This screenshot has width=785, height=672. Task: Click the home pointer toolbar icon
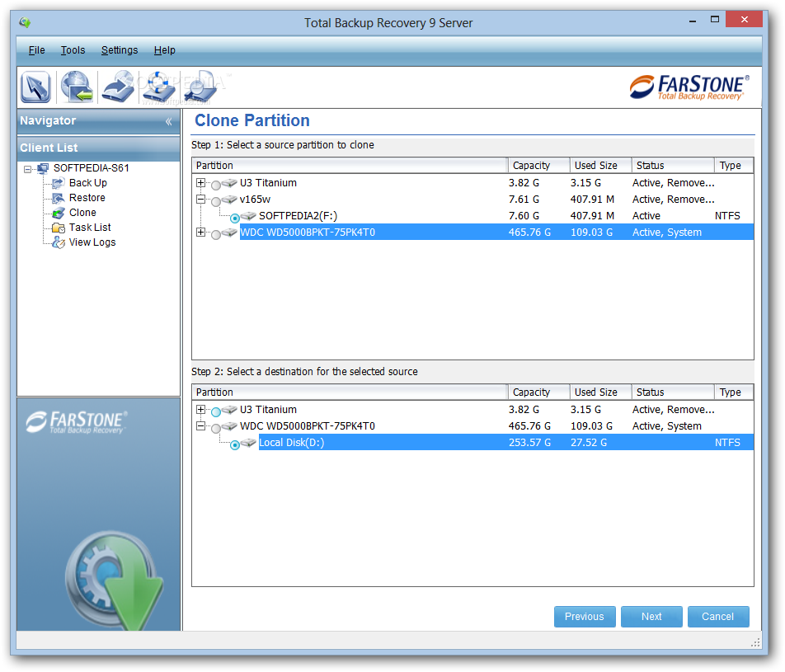tap(35, 87)
